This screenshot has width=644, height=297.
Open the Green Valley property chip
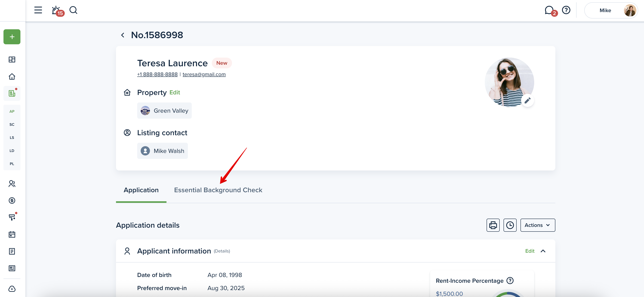pos(164,111)
